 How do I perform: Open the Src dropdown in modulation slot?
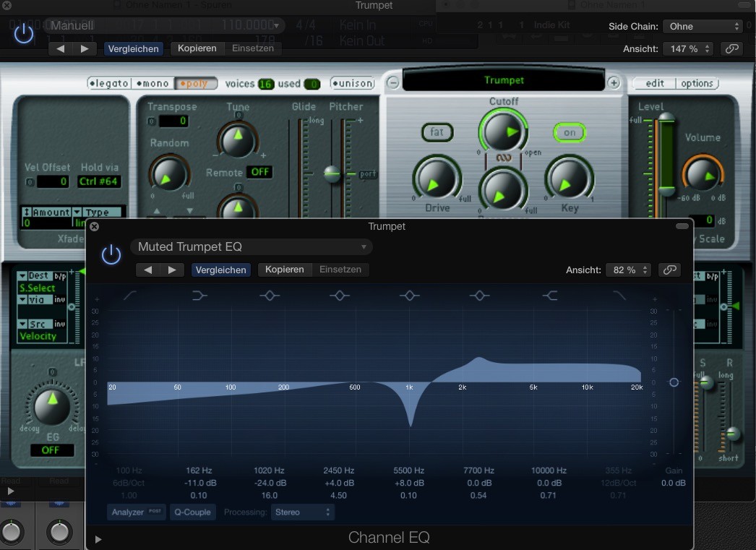coord(35,324)
